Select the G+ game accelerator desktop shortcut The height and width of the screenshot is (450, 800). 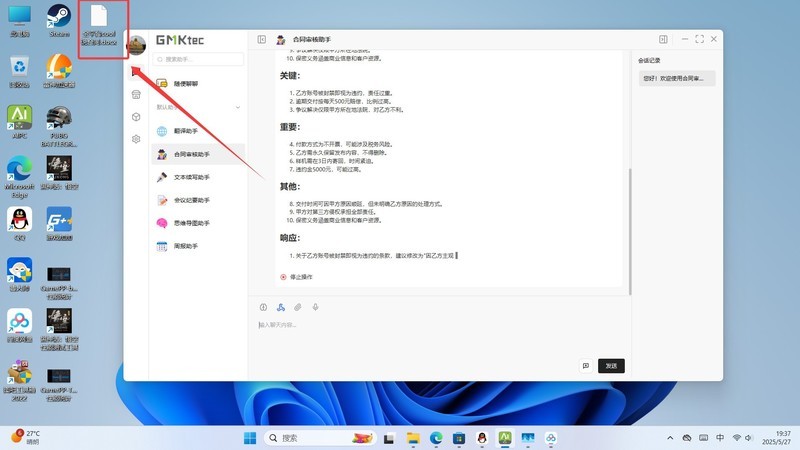point(59,223)
